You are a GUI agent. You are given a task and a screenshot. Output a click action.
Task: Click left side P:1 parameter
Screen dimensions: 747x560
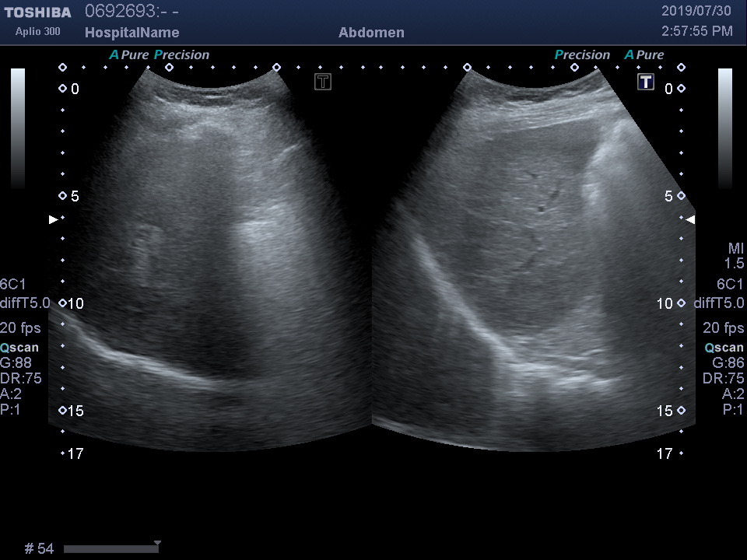click(x=10, y=410)
